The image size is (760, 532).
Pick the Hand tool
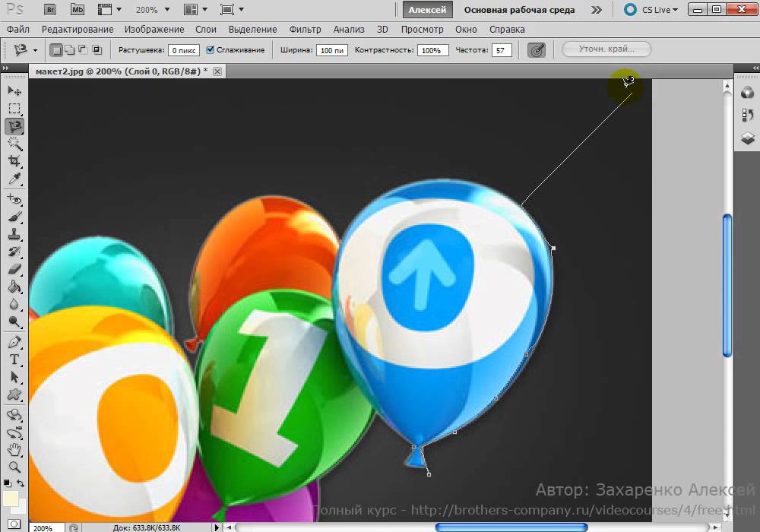point(14,450)
